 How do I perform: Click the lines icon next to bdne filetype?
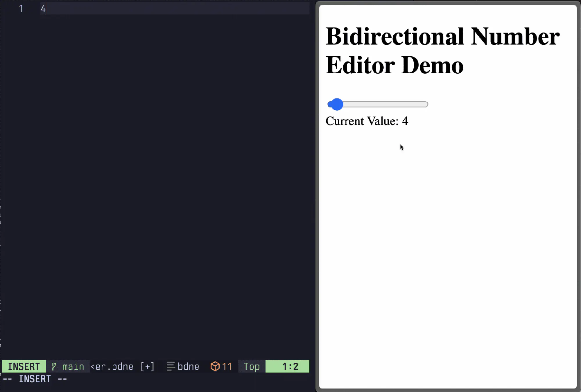[x=170, y=366]
